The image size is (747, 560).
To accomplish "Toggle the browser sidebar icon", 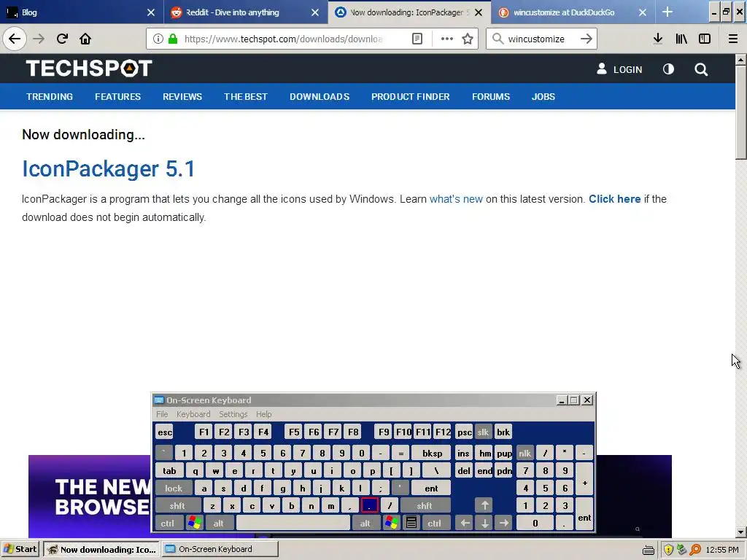I will (x=705, y=39).
